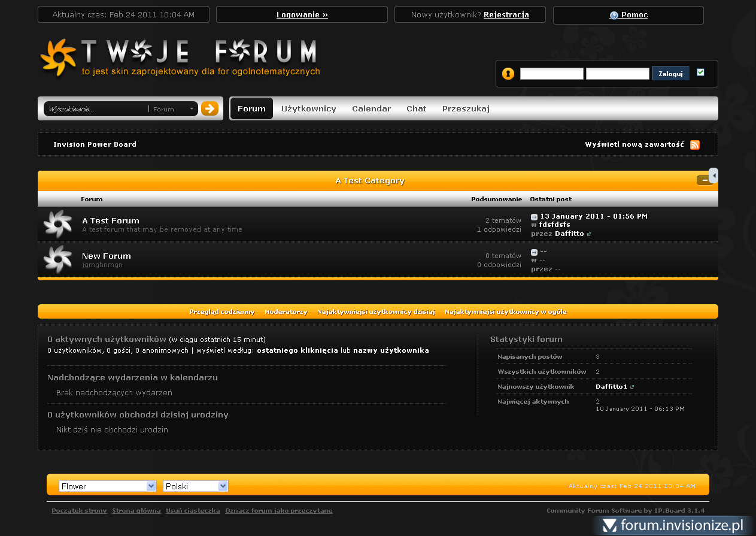Click the 13 January 2011 last post date
756x536 pixels.
tap(594, 216)
